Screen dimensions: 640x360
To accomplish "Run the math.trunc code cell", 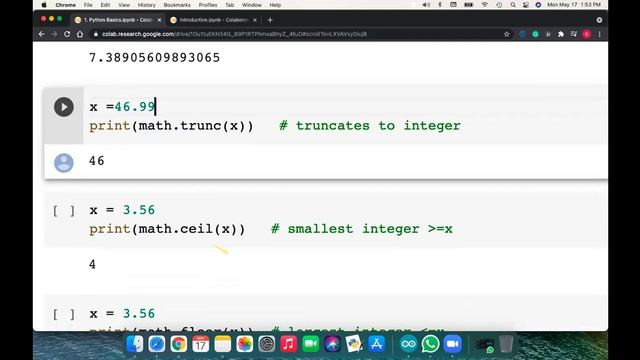I will click(64, 107).
